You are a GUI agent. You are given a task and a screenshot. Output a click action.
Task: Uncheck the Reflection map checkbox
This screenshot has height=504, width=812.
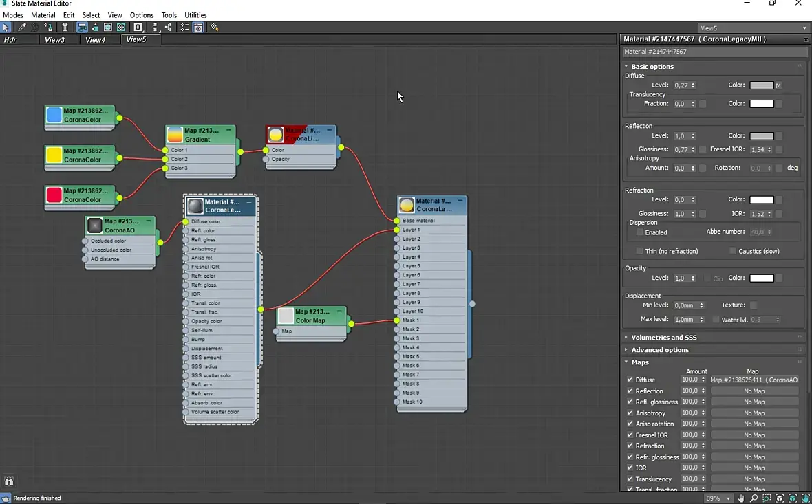[630, 391]
